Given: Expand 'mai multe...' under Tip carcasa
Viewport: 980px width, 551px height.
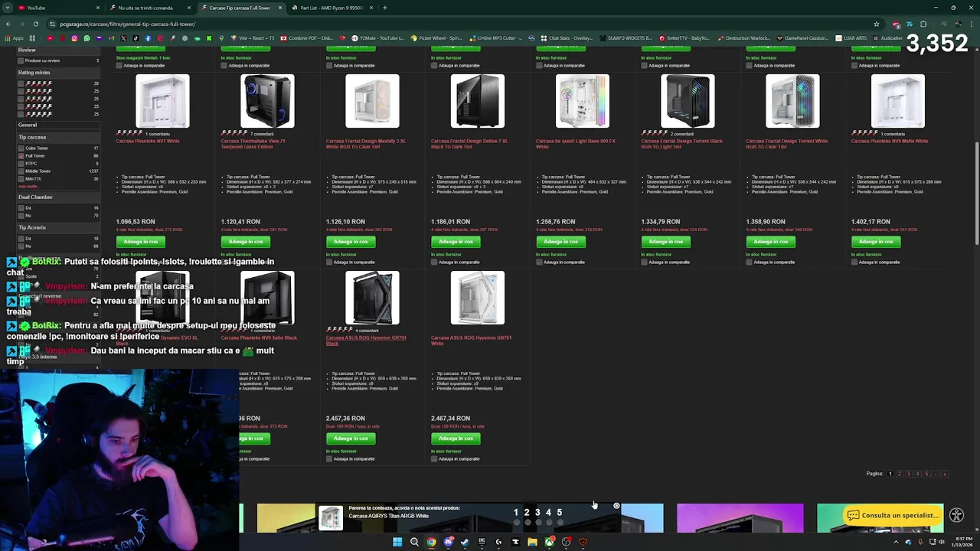Looking at the screenshot, I should [28, 187].
